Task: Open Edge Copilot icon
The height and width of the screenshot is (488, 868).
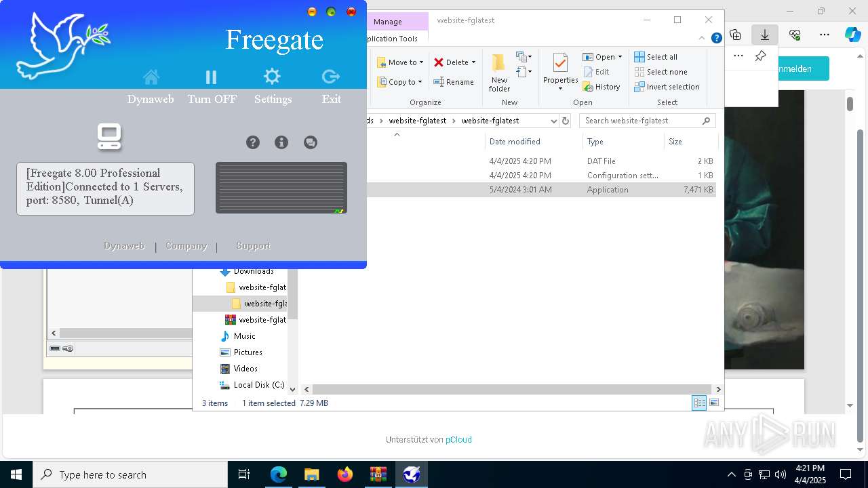Action: (852, 35)
